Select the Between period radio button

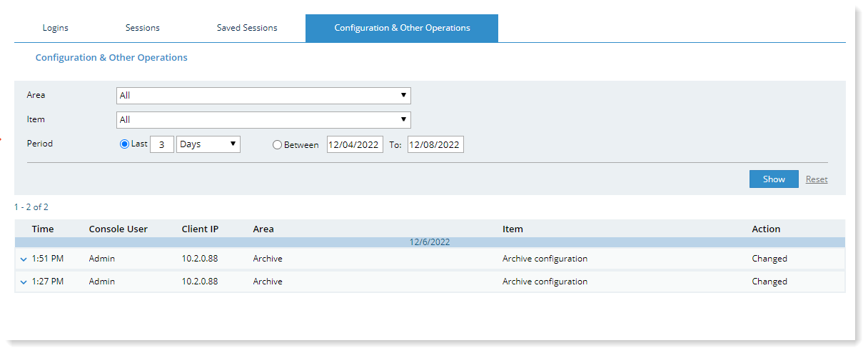pyautogui.click(x=277, y=145)
